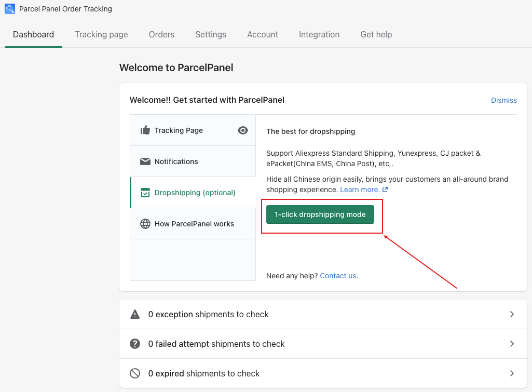Viewport: 532px width, 392px height.
Task: Click the prohibited circle expired shipments icon
Action: tap(135, 373)
